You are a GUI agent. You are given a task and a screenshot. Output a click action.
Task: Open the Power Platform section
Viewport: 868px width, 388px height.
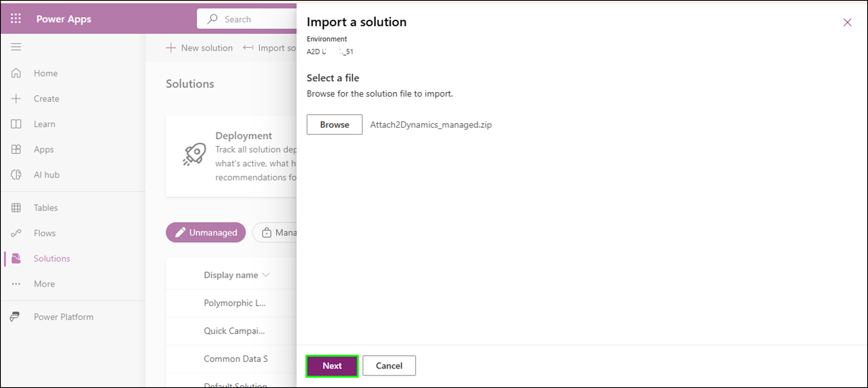pyautogui.click(x=63, y=317)
